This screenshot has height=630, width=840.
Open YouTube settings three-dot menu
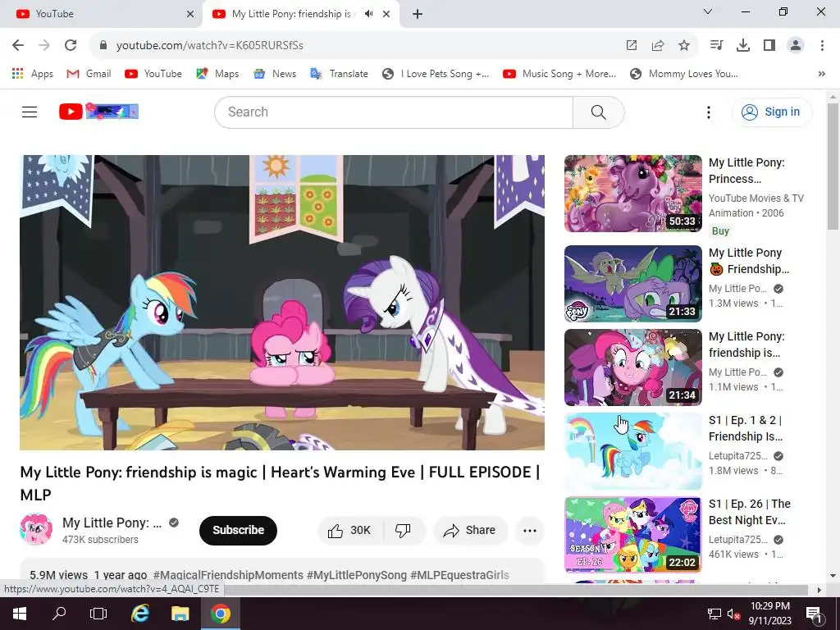tap(708, 112)
